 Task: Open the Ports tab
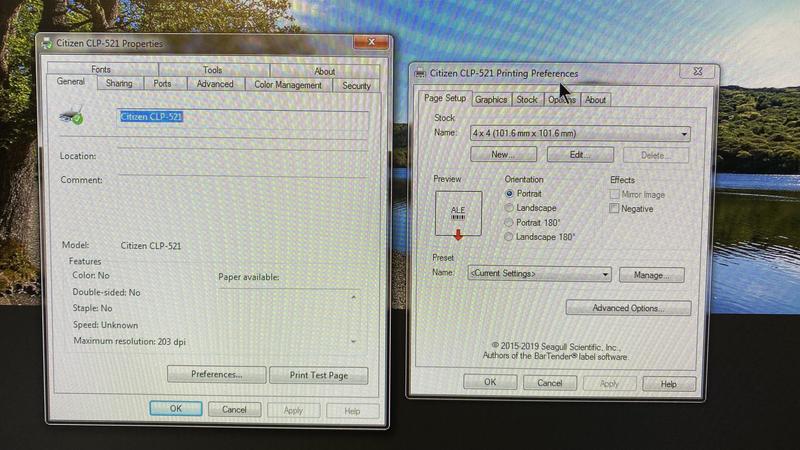pyautogui.click(x=162, y=84)
